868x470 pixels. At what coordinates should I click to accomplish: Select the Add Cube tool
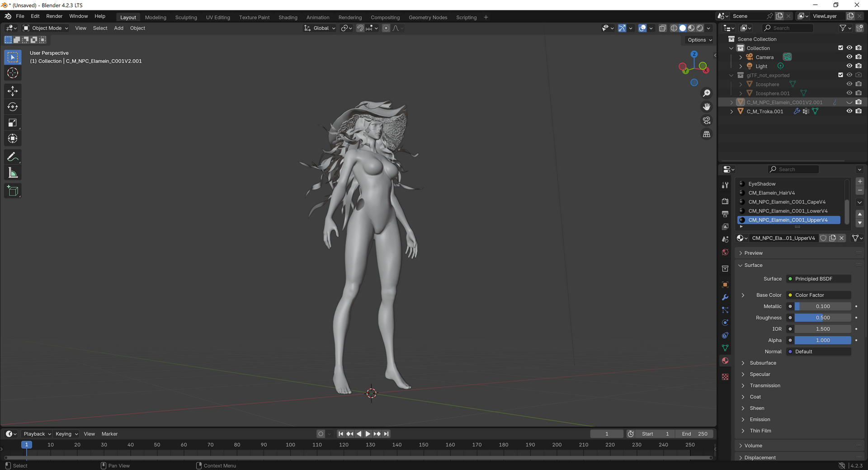13,191
